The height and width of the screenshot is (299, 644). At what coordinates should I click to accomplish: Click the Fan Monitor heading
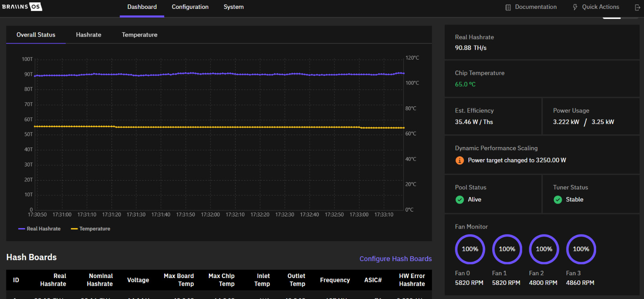tap(471, 227)
